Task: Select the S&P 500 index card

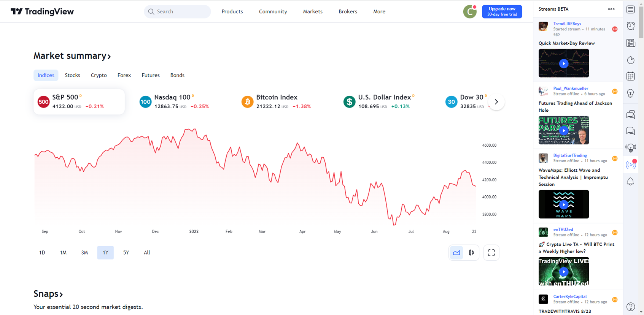Action: [79, 102]
